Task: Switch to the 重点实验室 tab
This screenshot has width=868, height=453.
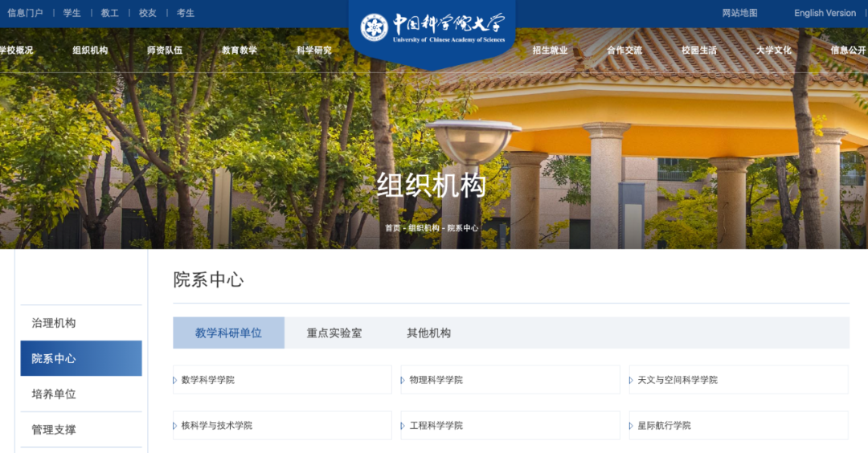Action: (334, 333)
